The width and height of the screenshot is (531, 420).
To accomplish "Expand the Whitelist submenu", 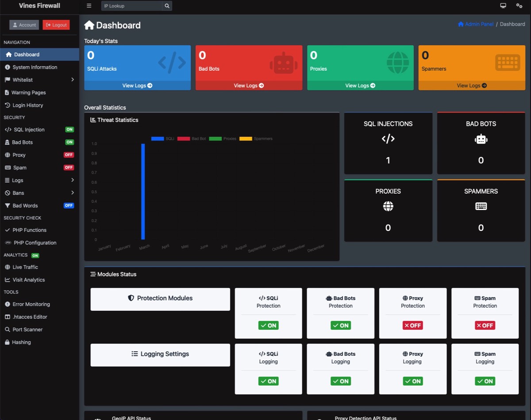I will coord(72,80).
